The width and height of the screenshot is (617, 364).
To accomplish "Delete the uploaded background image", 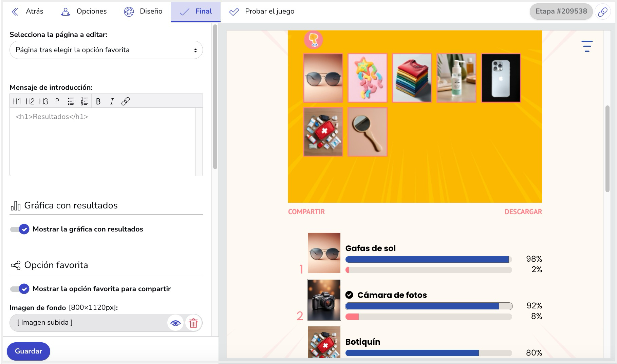I will 193,323.
